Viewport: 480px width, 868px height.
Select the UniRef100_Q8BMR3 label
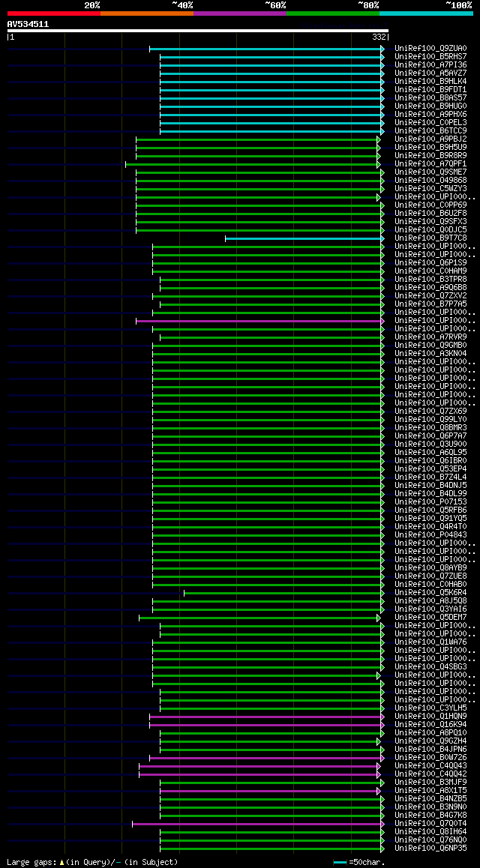pyautogui.click(x=430, y=429)
